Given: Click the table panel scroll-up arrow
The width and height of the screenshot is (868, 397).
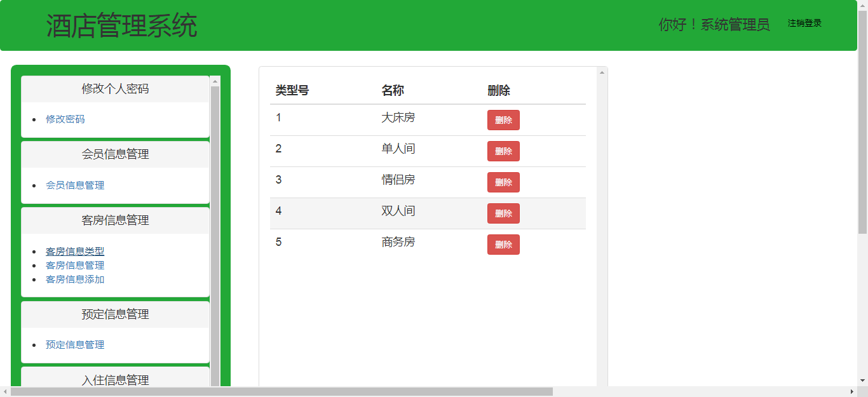Looking at the screenshot, I should (602, 72).
